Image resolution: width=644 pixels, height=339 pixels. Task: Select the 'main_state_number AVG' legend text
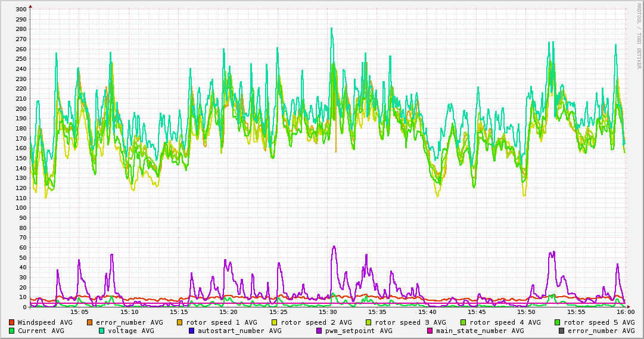(x=480, y=331)
